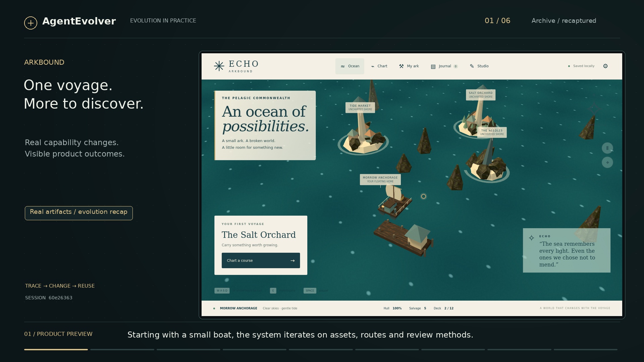
Task: Switch to the Ocean tab
Action: point(350,66)
